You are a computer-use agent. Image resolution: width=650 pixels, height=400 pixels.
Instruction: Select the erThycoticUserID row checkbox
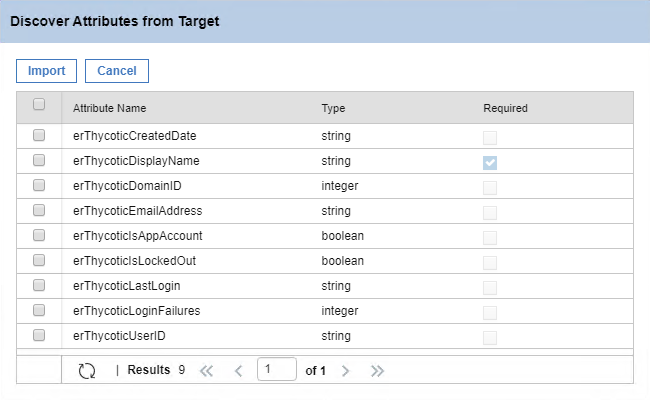(39, 335)
